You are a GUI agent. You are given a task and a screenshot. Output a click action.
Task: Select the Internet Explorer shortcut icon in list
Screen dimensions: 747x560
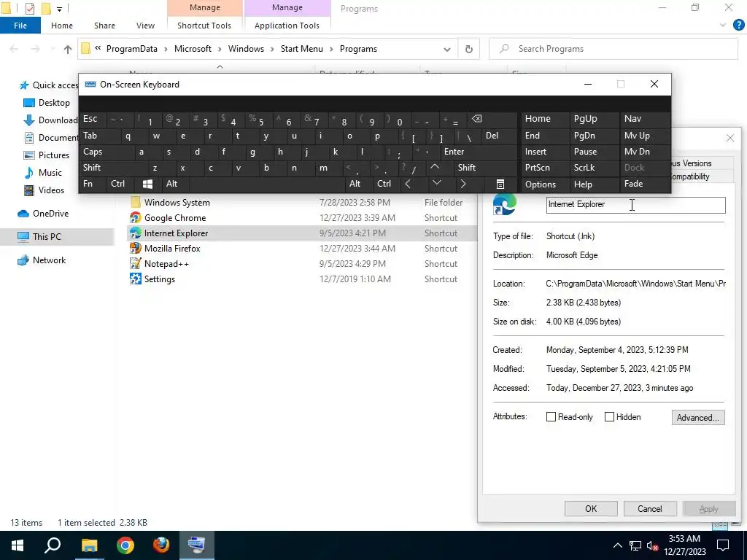pos(135,233)
